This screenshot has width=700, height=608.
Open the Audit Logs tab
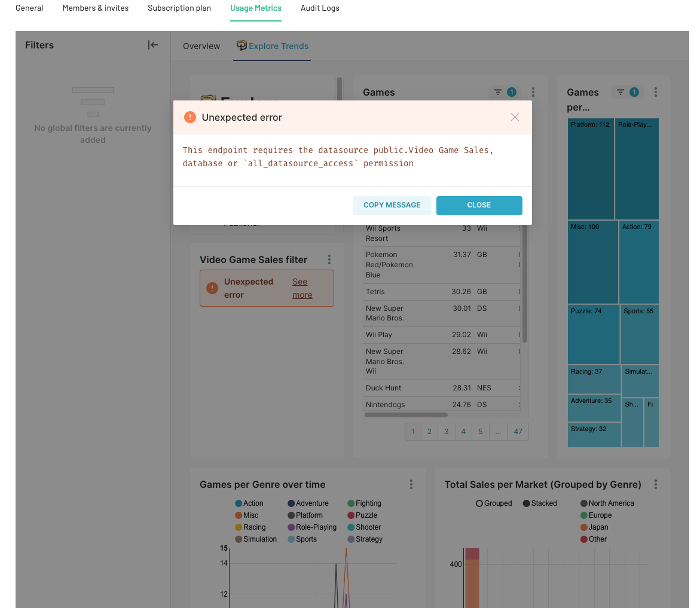pyautogui.click(x=320, y=8)
